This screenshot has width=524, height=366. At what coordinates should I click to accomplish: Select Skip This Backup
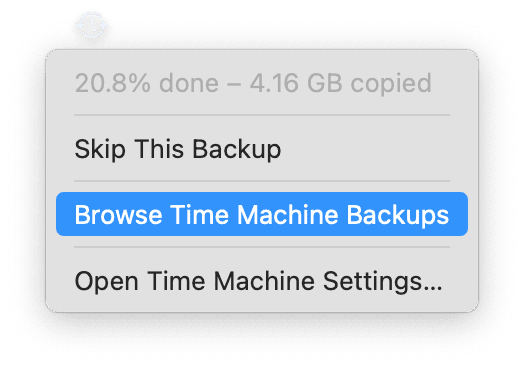[262, 149]
